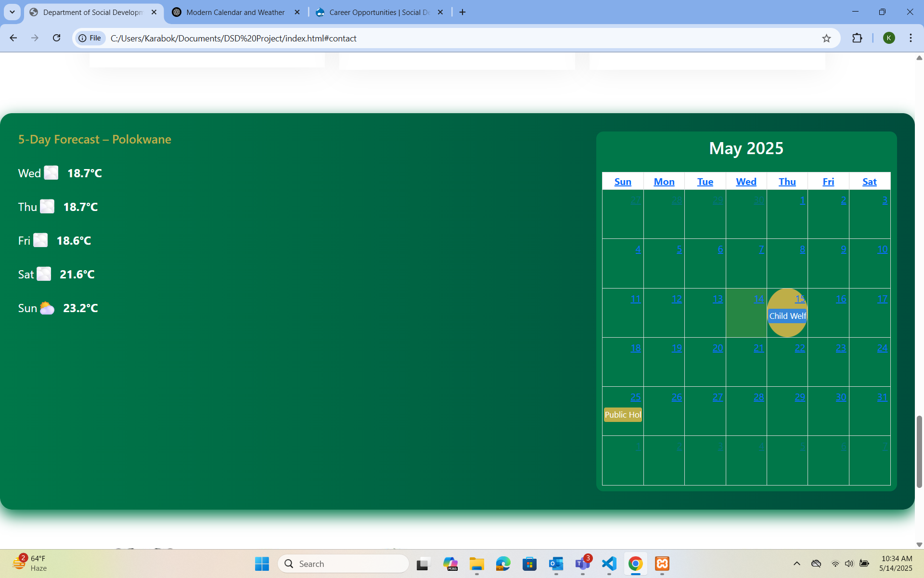Viewport: 924px width, 578px height.
Task: Bookmark this page with star icon
Action: coord(826,38)
